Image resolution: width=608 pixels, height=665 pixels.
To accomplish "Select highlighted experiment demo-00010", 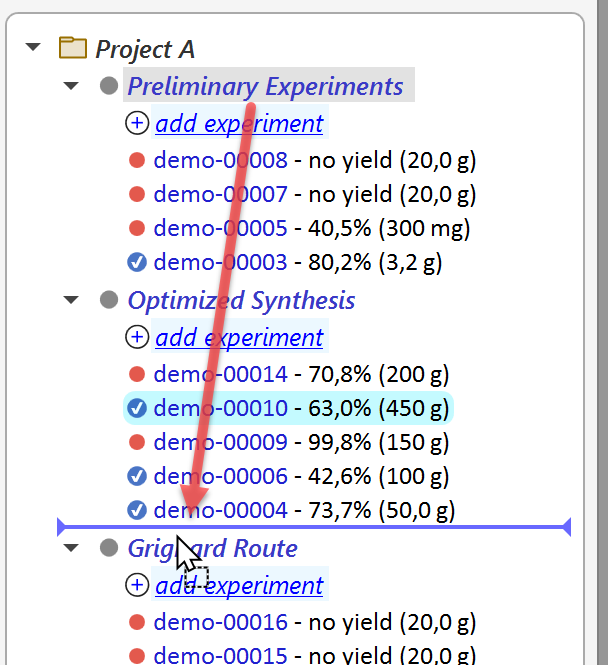I will [x=288, y=408].
